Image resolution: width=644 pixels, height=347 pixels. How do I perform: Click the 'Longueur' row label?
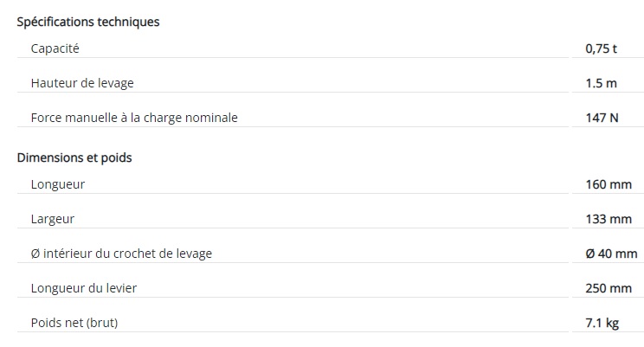tap(58, 184)
